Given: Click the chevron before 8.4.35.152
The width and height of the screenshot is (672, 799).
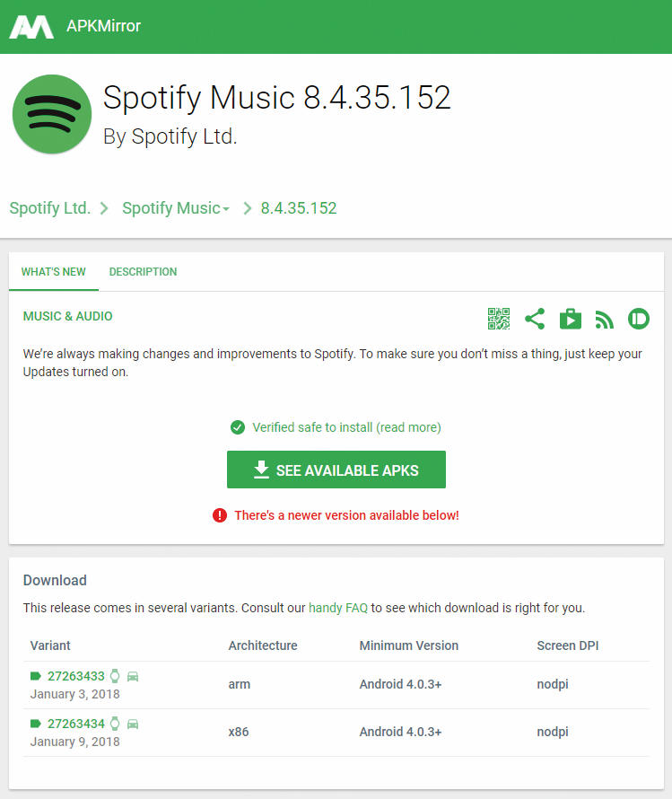Looking at the screenshot, I should 248,208.
